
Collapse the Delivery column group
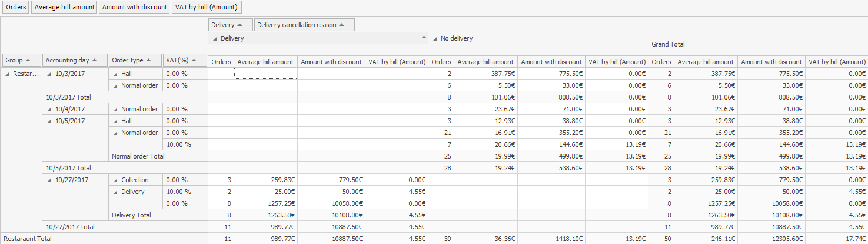pos(215,38)
